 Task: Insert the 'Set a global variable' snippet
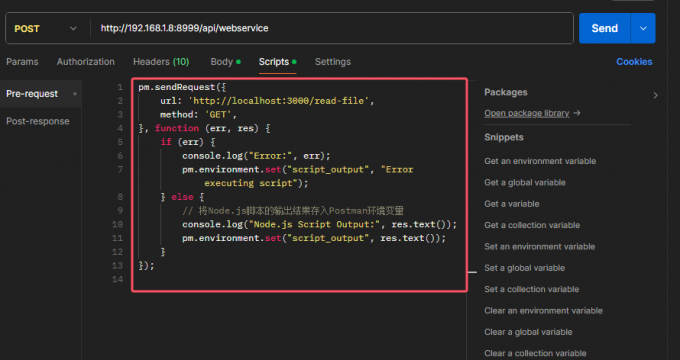524,268
